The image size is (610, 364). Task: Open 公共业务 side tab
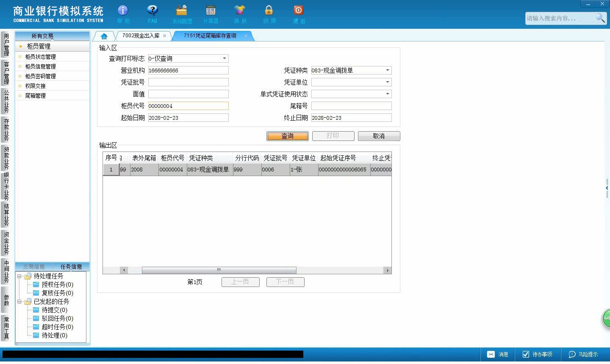6,101
